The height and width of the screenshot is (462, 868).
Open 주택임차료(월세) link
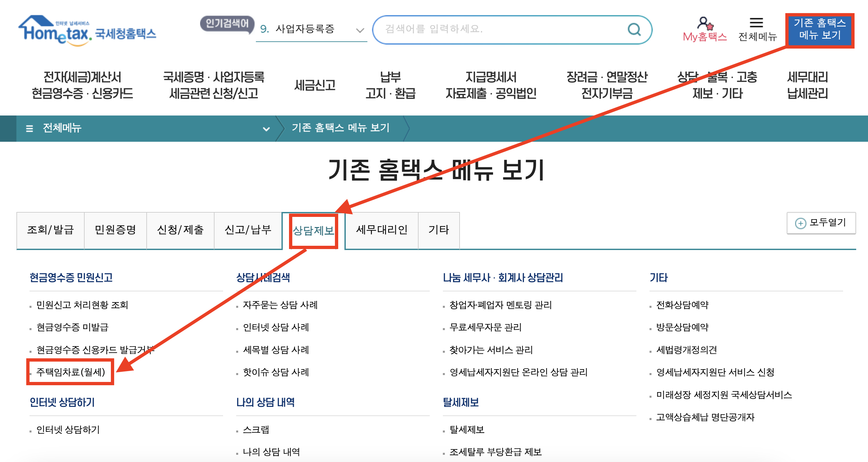(x=71, y=372)
